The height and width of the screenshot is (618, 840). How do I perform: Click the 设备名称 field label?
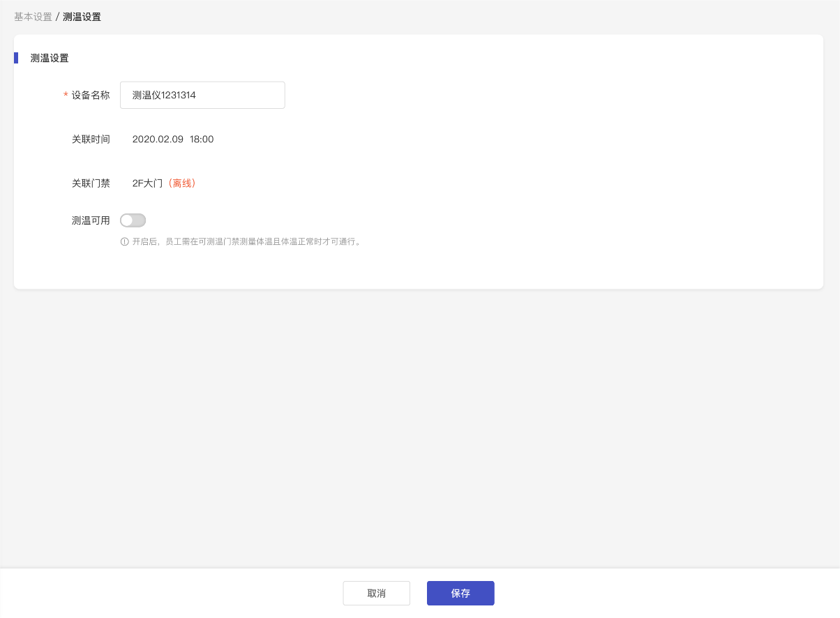point(91,96)
